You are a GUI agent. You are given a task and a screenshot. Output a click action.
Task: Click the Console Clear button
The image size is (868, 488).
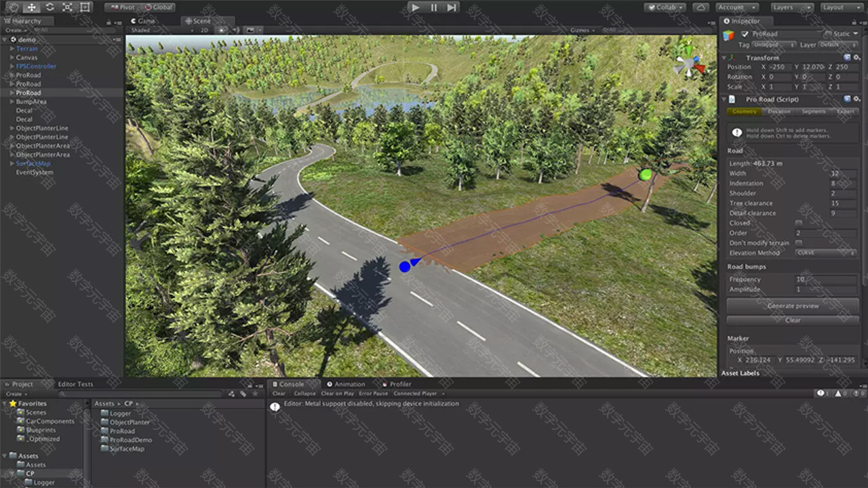coord(279,393)
